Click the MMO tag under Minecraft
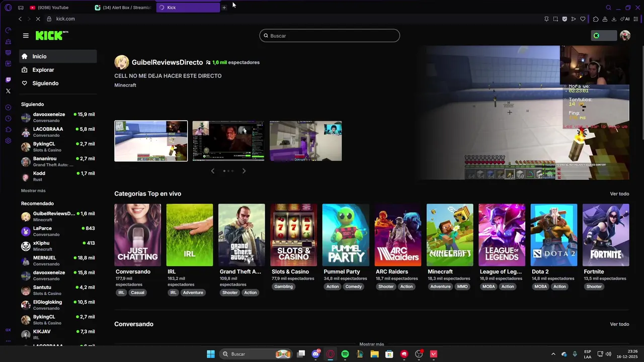This screenshot has height=362, width=644. tap(462, 287)
